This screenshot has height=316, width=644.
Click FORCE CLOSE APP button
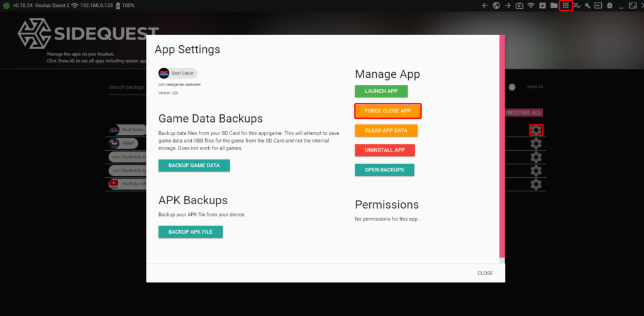coord(388,111)
